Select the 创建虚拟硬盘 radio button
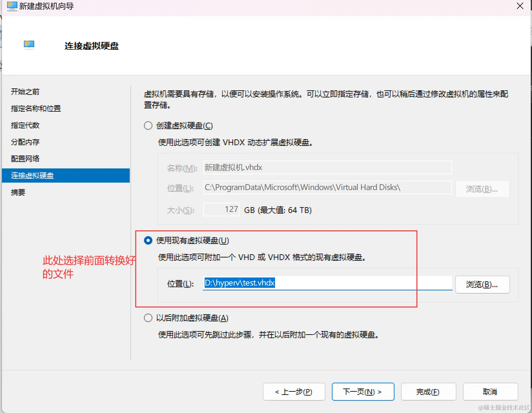Screen dimensions: 532x413 148,126
